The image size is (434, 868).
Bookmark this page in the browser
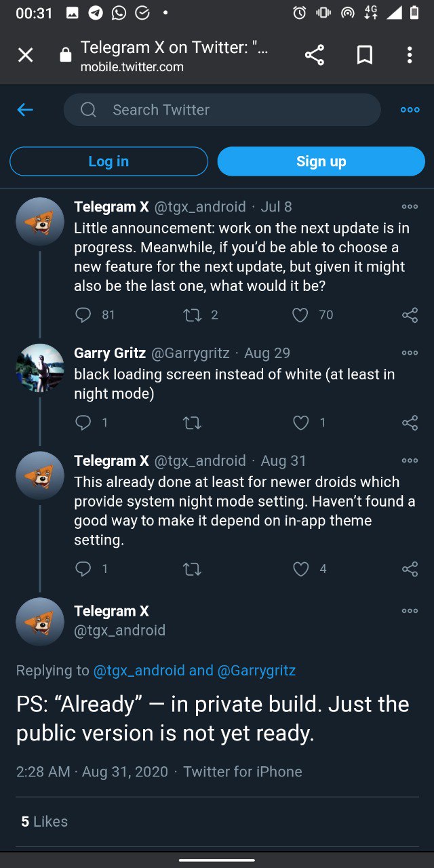coord(365,55)
